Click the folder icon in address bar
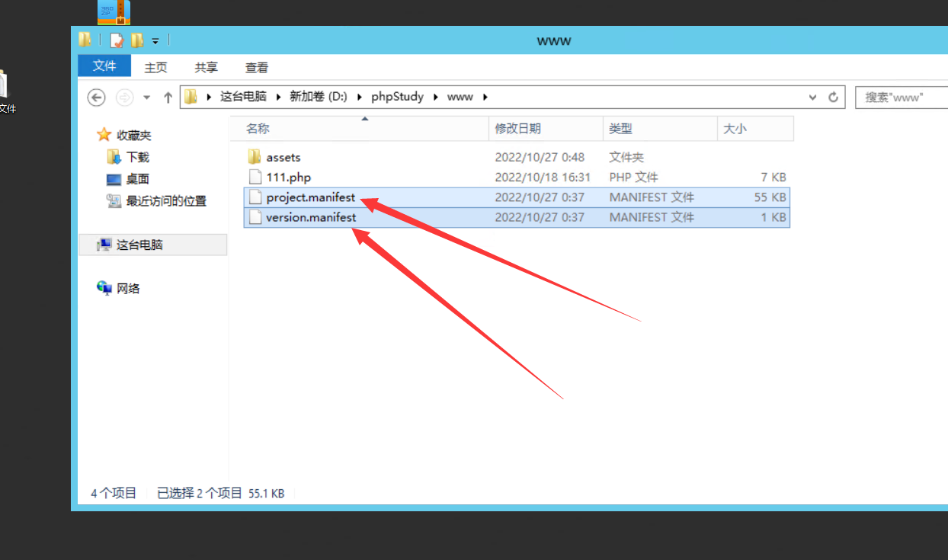Viewport: 948px width, 560px height. pos(191,97)
